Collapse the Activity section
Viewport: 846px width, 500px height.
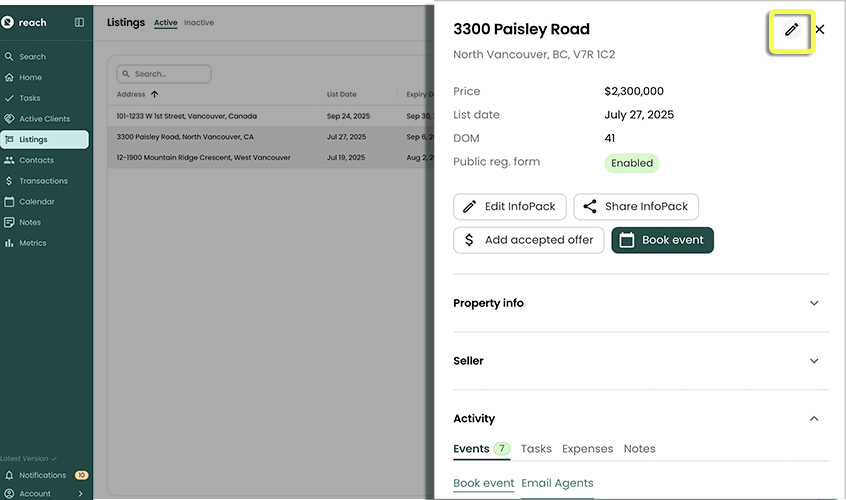pyautogui.click(x=813, y=419)
